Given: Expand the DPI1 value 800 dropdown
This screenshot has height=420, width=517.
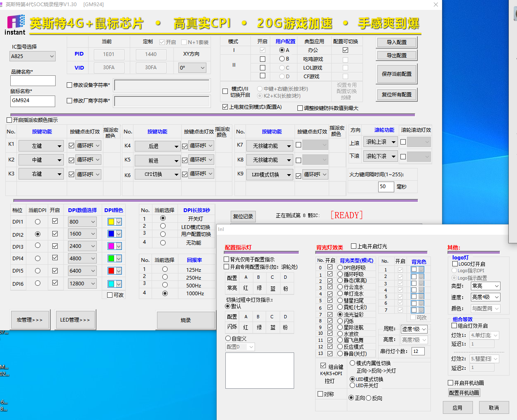Looking at the screenshot, I should coord(82,222).
